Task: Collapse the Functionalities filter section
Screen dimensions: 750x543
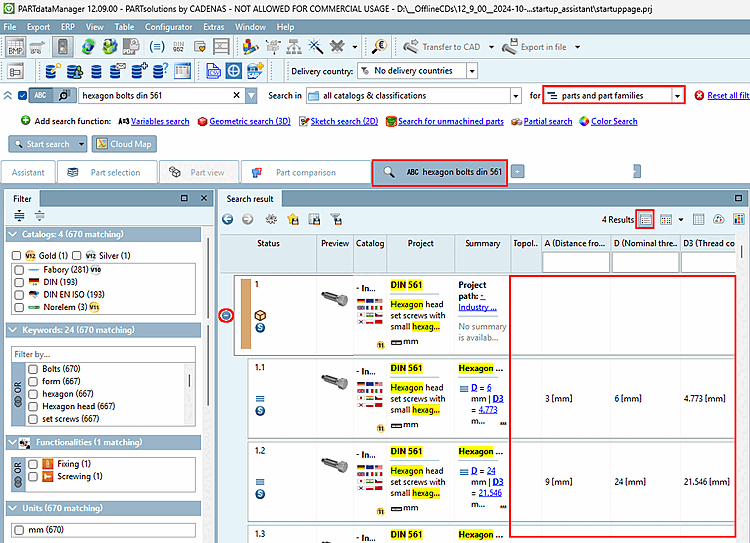Action: pos(13,443)
